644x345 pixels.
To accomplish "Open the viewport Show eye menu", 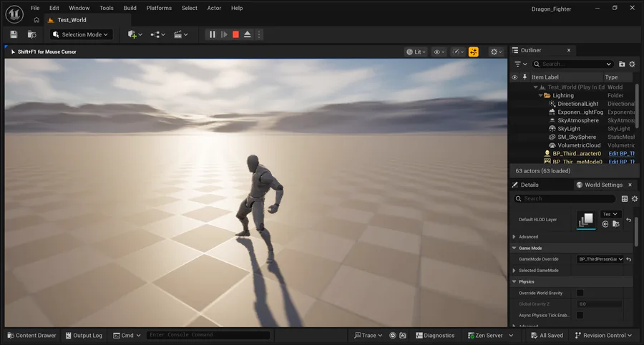I will [439, 52].
